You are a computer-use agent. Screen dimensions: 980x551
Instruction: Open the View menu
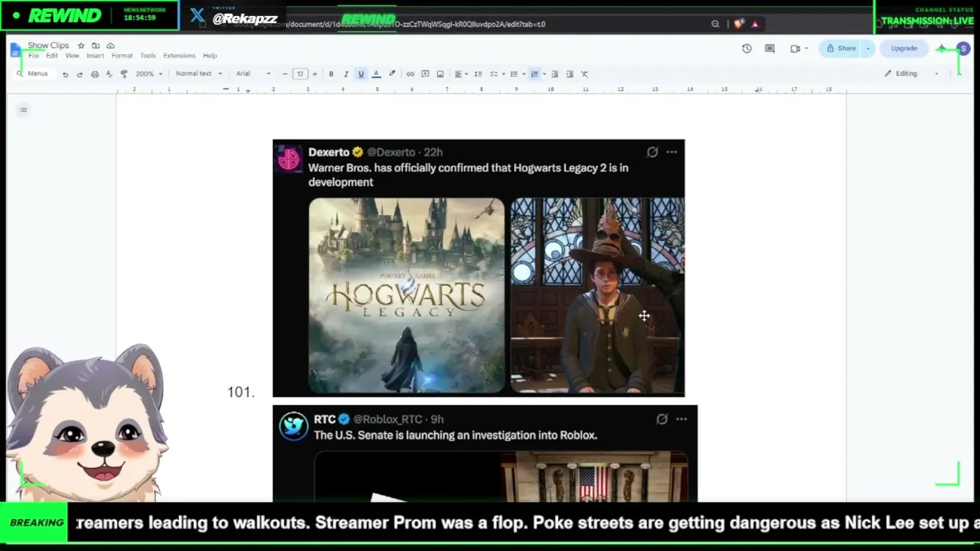(x=72, y=56)
